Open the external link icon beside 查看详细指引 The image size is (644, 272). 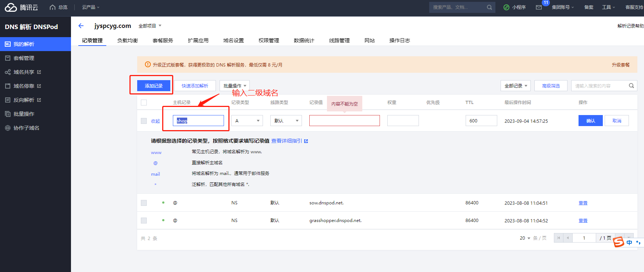[x=306, y=141]
